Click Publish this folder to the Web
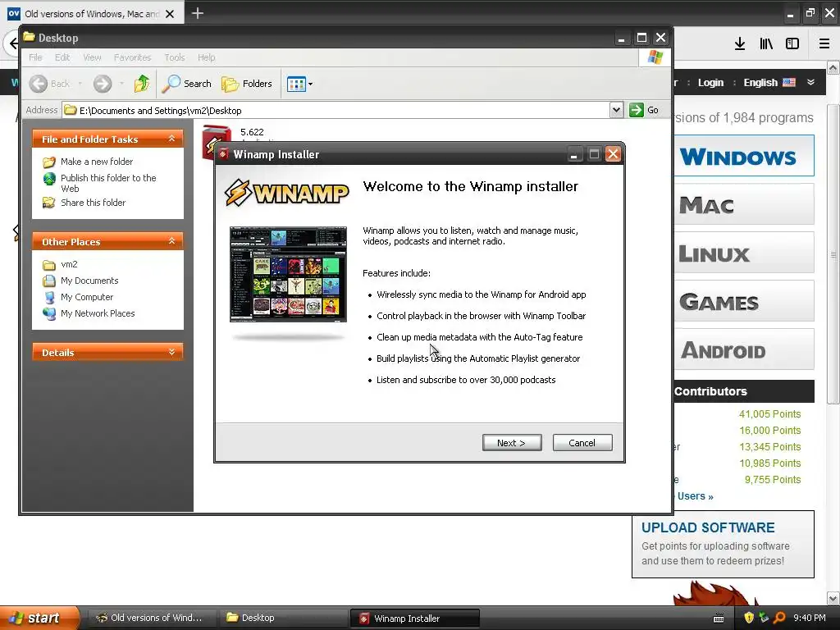 (108, 183)
